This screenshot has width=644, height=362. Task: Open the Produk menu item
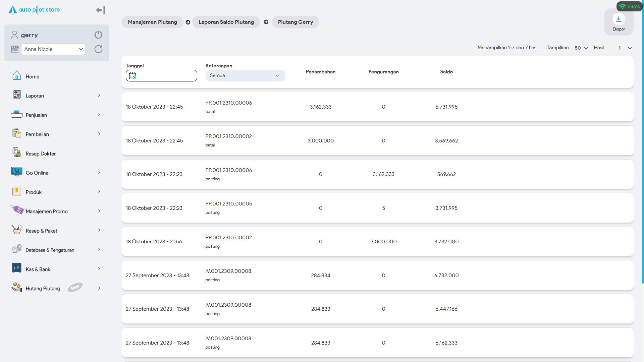34,192
